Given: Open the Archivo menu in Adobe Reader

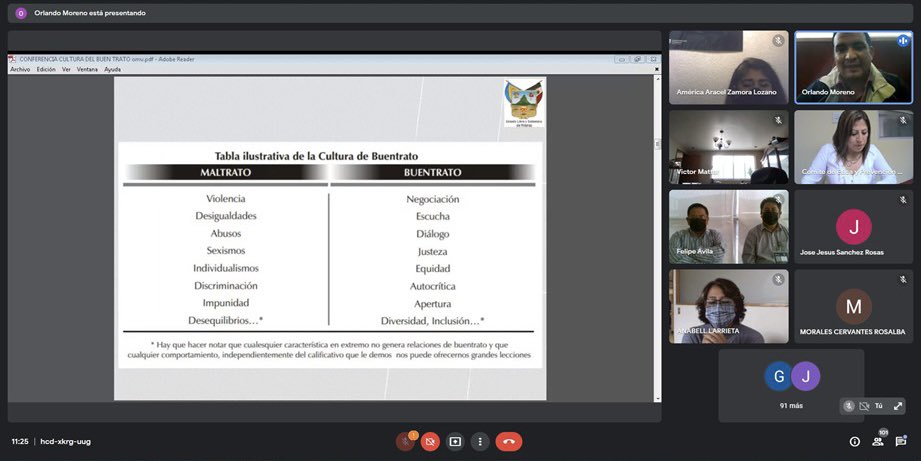Looking at the screenshot, I should (x=20, y=69).
